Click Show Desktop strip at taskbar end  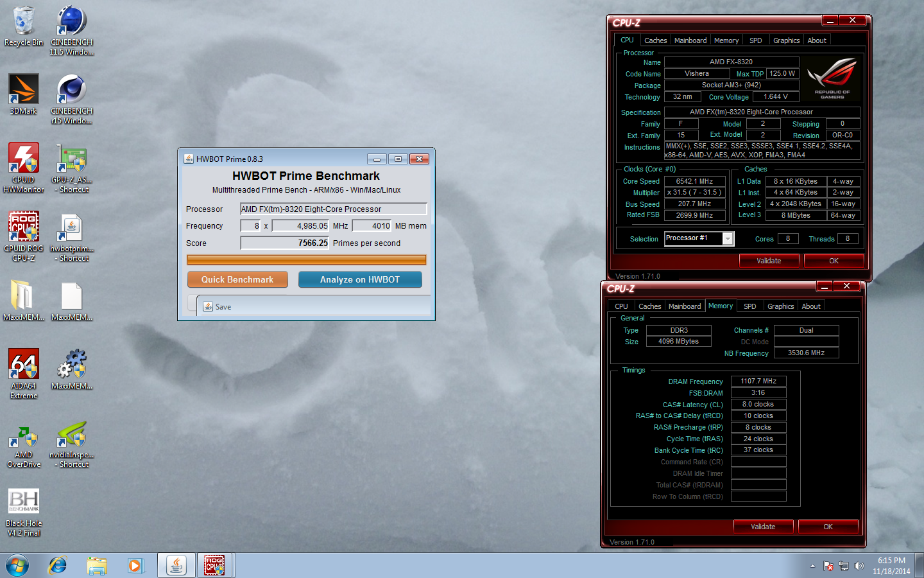pos(920,565)
